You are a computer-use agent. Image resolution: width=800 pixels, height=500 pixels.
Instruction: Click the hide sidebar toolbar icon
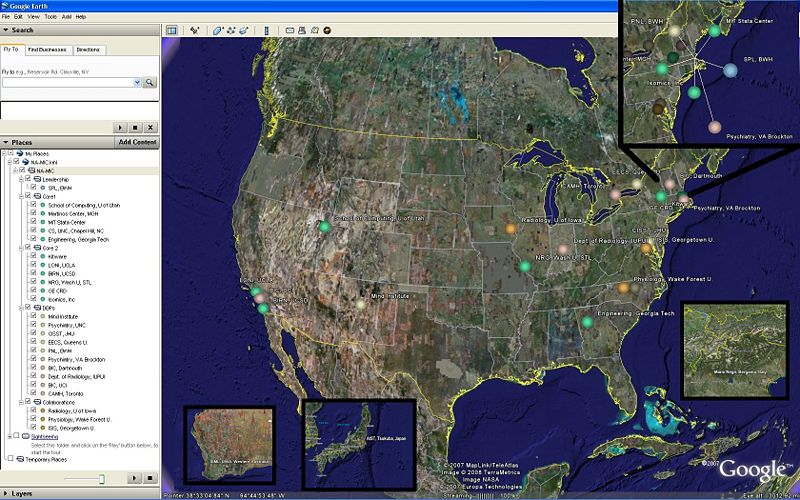[171, 30]
